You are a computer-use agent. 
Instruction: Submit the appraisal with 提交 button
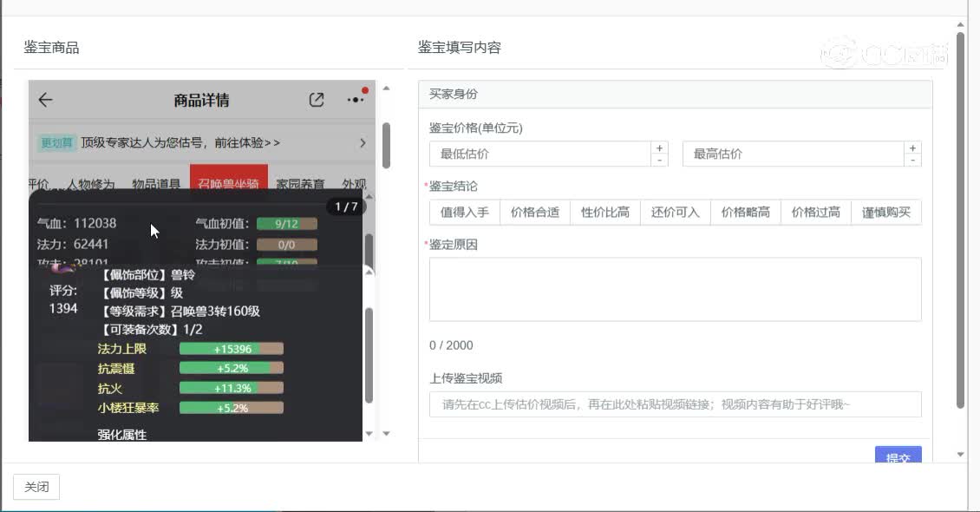click(898, 455)
